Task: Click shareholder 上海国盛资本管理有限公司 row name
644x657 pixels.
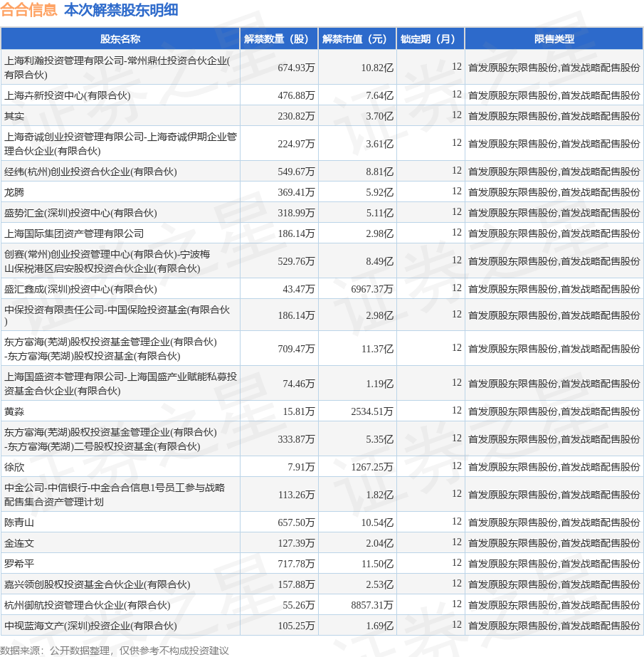Action: point(121,384)
